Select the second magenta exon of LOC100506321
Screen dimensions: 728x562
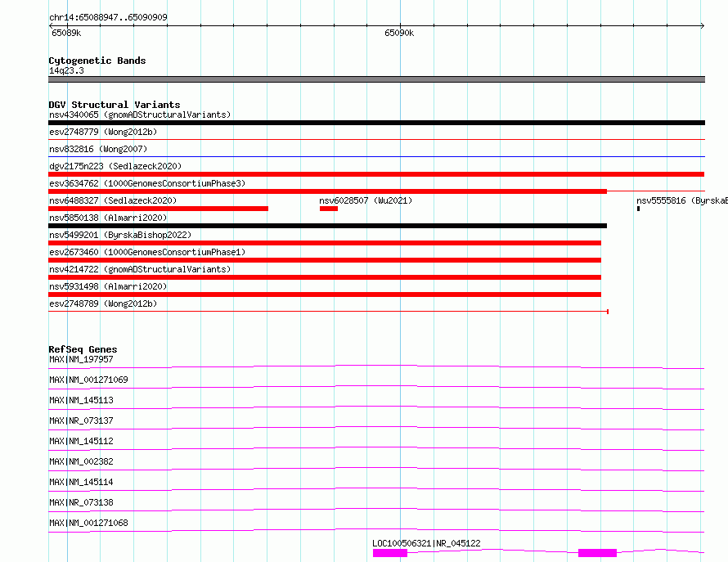tap(598, 553)
